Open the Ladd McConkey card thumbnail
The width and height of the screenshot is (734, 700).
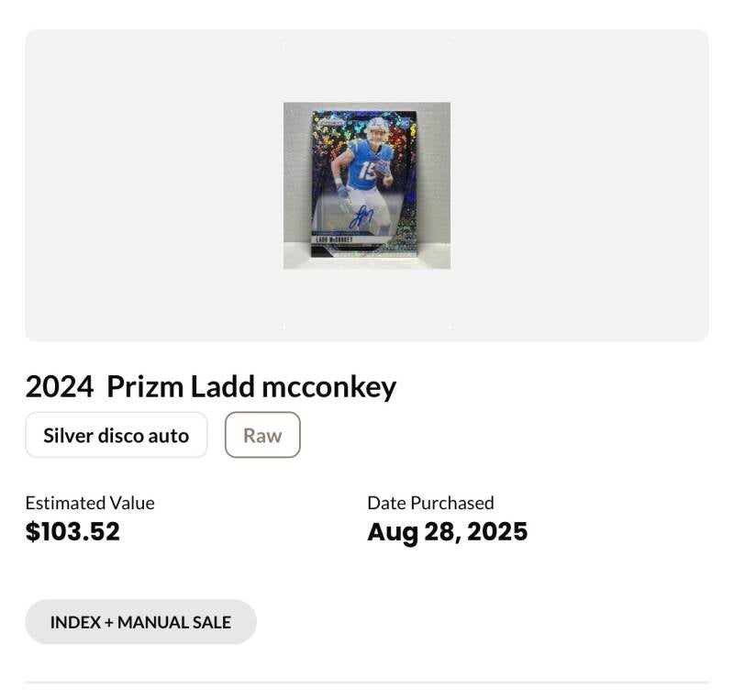tap(366, 185)
